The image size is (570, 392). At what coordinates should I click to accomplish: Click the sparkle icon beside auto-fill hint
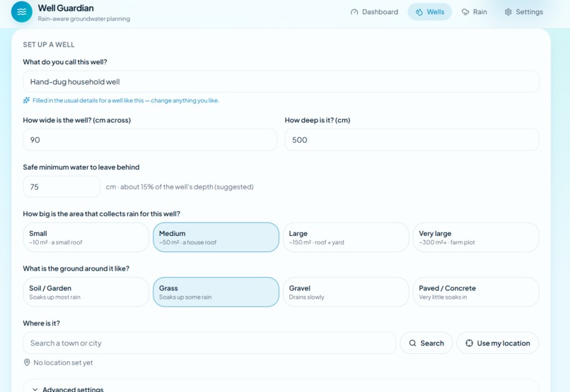27,100
